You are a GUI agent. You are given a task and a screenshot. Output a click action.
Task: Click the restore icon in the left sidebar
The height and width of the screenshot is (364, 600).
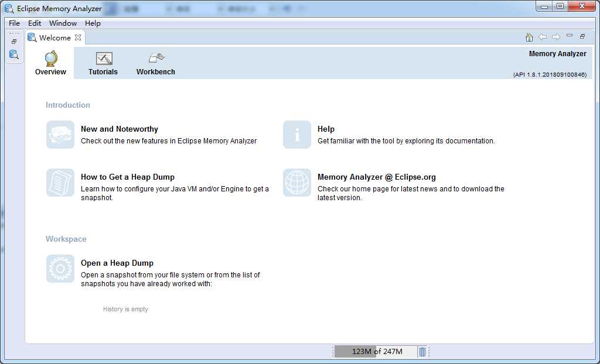tap(14, 42)
